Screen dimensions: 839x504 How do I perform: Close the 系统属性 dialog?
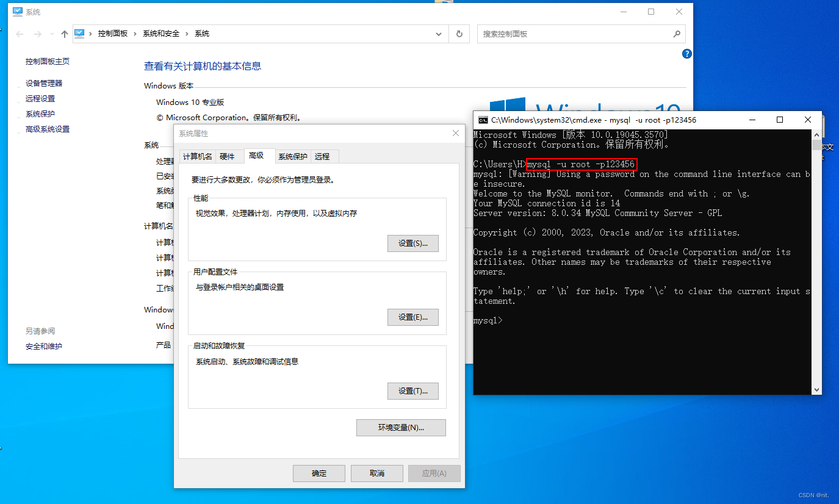click(455, 133)
